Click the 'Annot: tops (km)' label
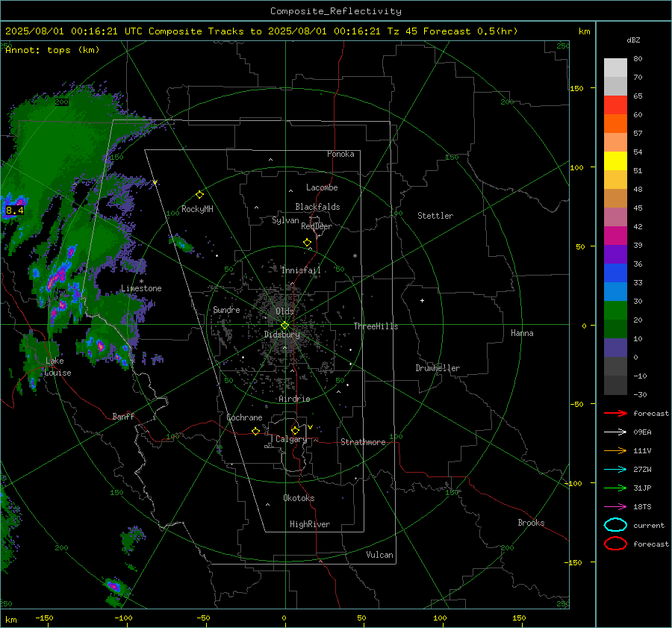Viewport: 672px width, 628px height. [x=52, y=50]
